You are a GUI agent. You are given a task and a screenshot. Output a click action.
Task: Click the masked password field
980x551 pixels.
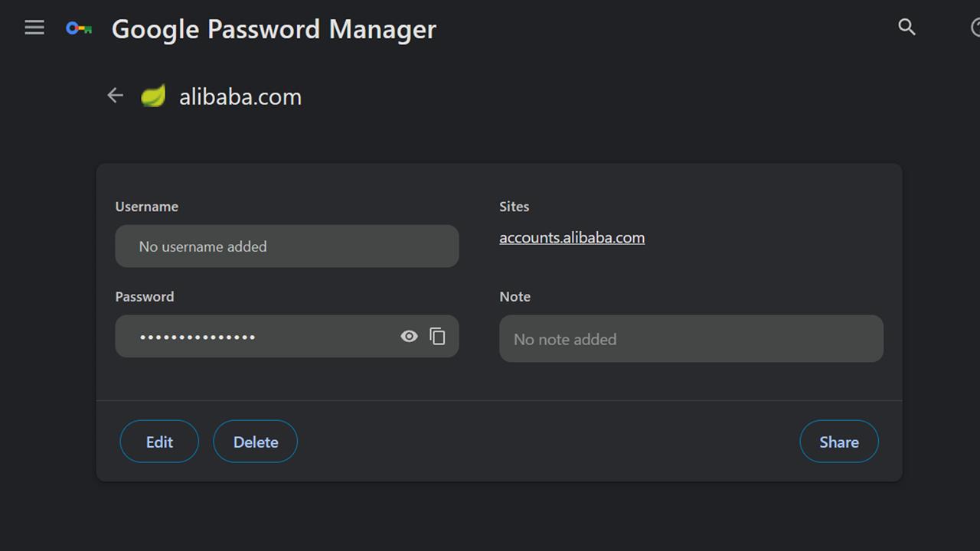pos(287,336)
